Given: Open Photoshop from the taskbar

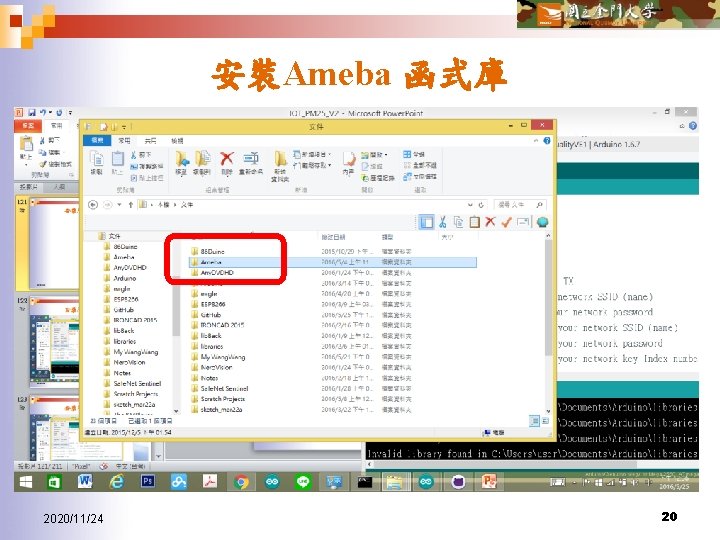Looking at the screenshot, I should (147, 481).
